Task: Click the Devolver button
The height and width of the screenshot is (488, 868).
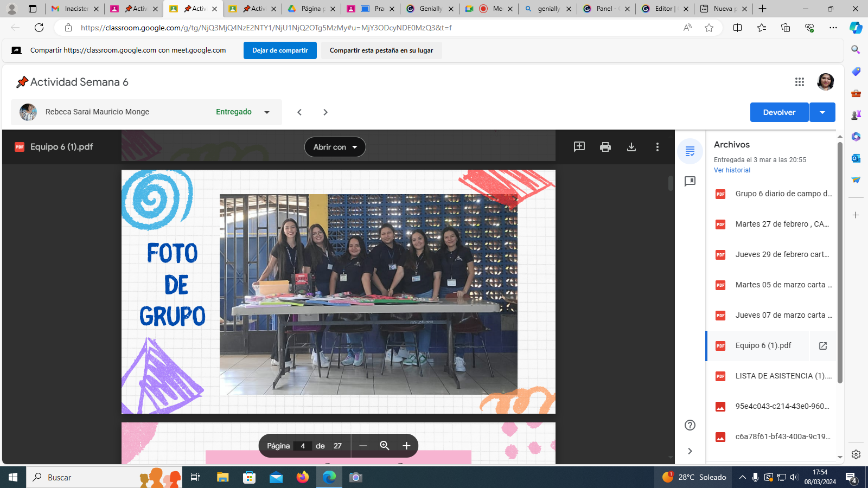Action: [x=779, y=112]
